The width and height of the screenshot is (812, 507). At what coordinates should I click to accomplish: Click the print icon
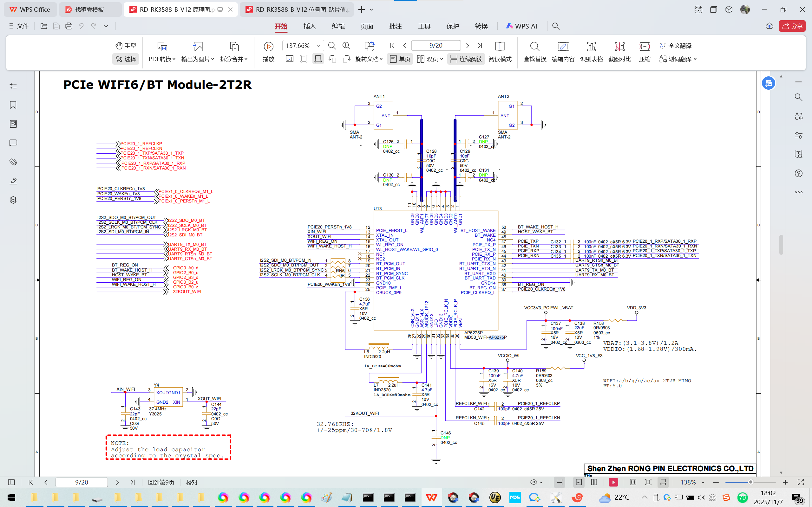click(69, 26)
